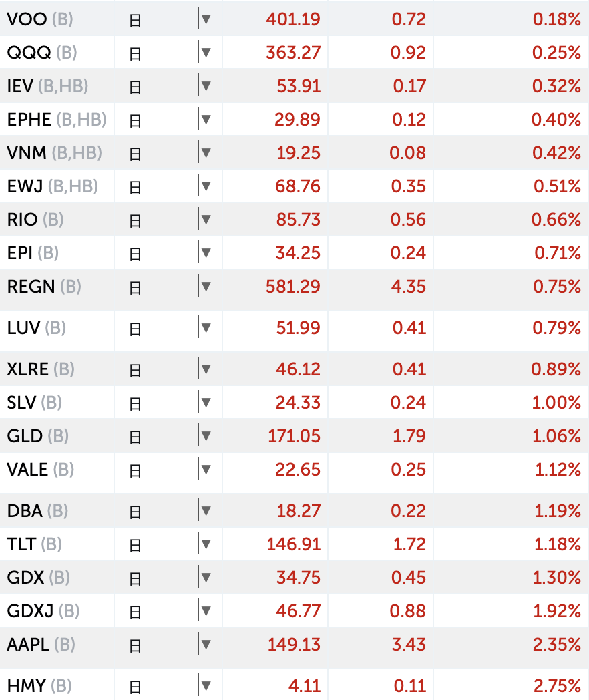The height and width of the screenshot is (700, 589).
Task: Expand the dropdown arrow on the IEV row
Action: pos(207,86)
